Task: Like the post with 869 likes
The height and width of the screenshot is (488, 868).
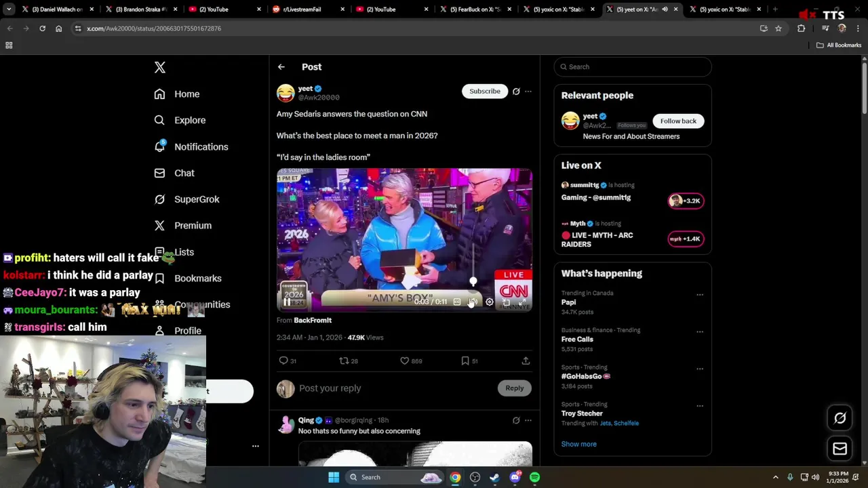Action: (405, 361)
